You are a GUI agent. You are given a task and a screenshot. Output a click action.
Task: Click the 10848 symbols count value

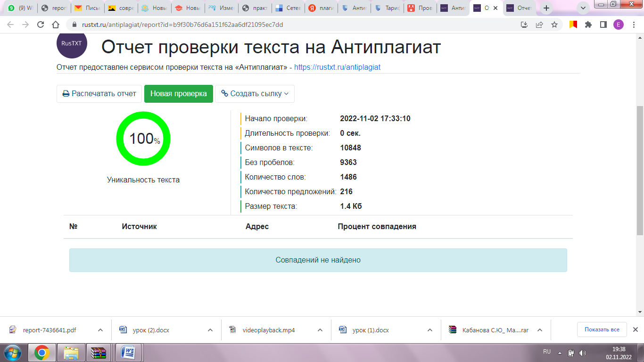pos(350,148)
